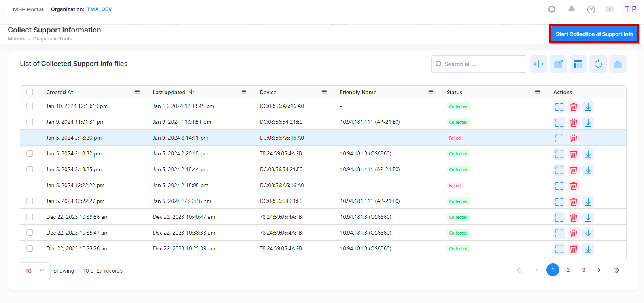This screenshot has height=303, width=644.
Task: Click the fit columns width icon
Action: (538, 64)
